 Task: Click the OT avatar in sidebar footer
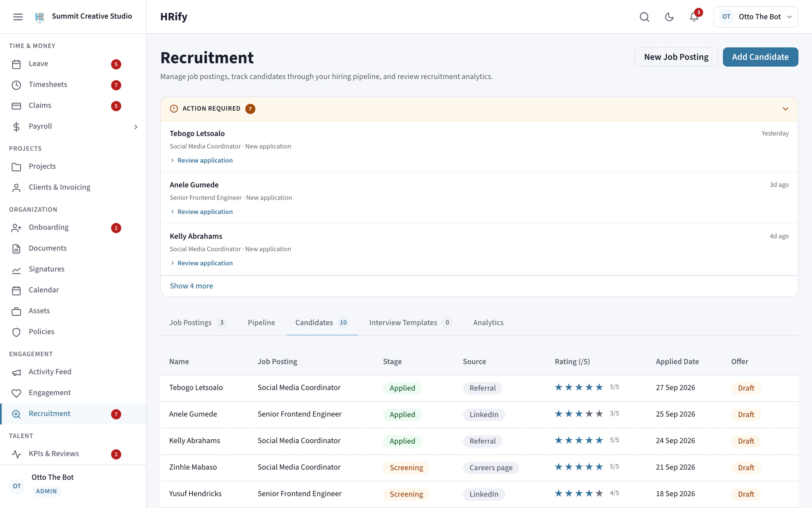point(17,486)
